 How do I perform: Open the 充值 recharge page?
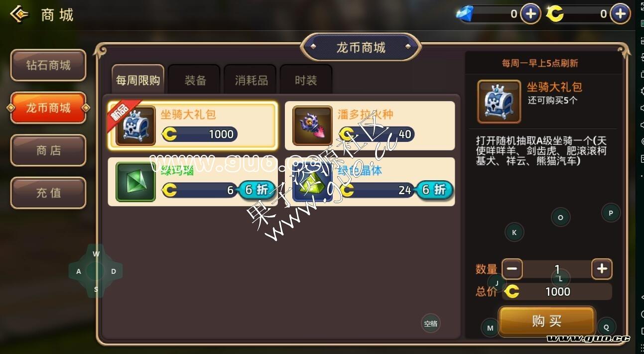tap(48, 193)
